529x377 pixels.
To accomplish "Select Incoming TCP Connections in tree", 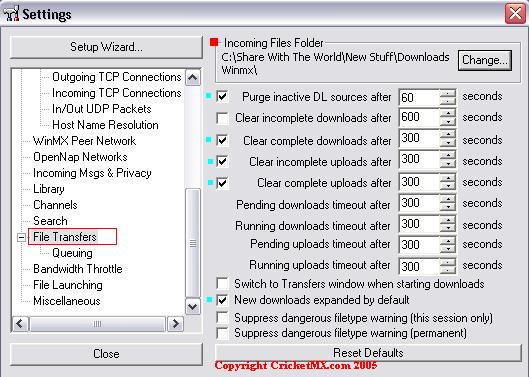I will click(117, 93).
